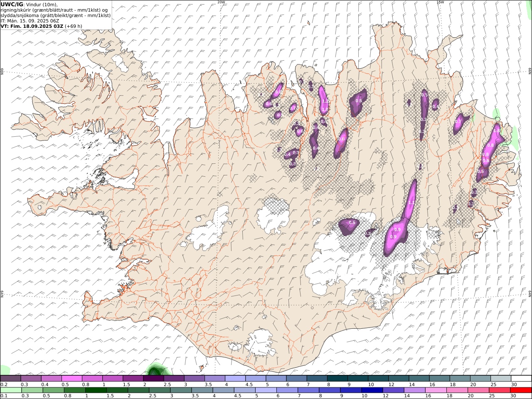The image size is (532, 399).
Task: Pick upper-row swatch between 0.2 and 0.3
Action: pos(10,379)
